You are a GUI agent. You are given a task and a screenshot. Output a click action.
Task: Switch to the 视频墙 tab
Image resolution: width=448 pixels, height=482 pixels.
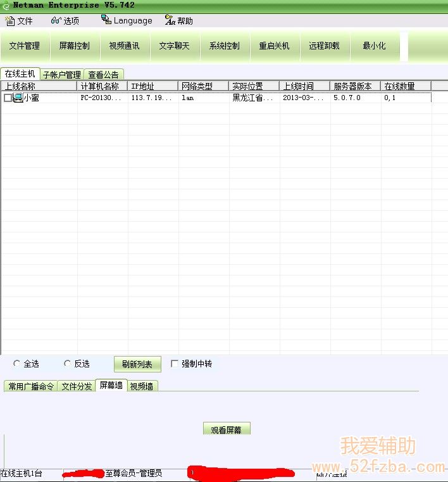pyautogui.click(x=142, y=386)
